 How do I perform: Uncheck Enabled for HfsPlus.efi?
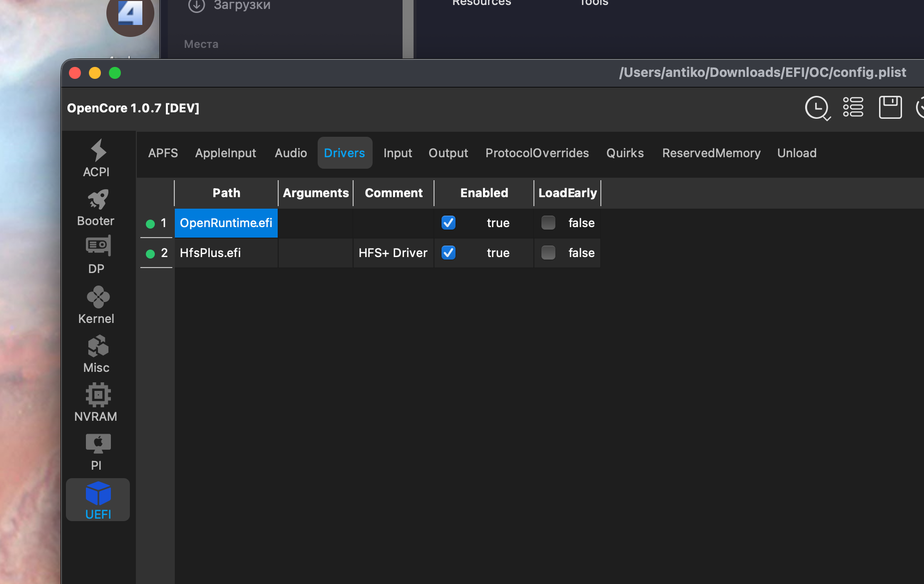(449, 253)
